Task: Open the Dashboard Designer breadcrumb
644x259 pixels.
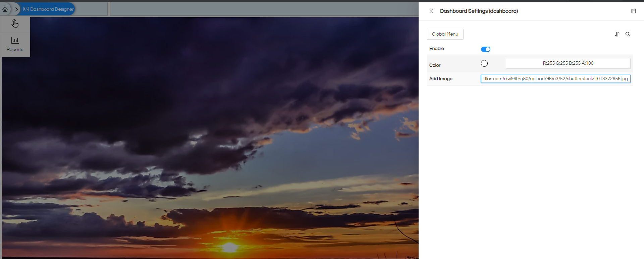Action: coord(49,9)
